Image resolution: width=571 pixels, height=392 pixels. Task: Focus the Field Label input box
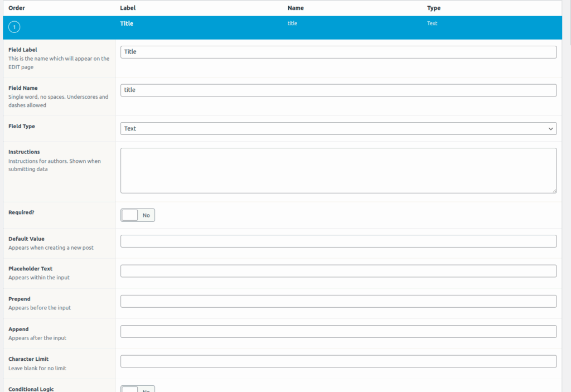point(338,52)
